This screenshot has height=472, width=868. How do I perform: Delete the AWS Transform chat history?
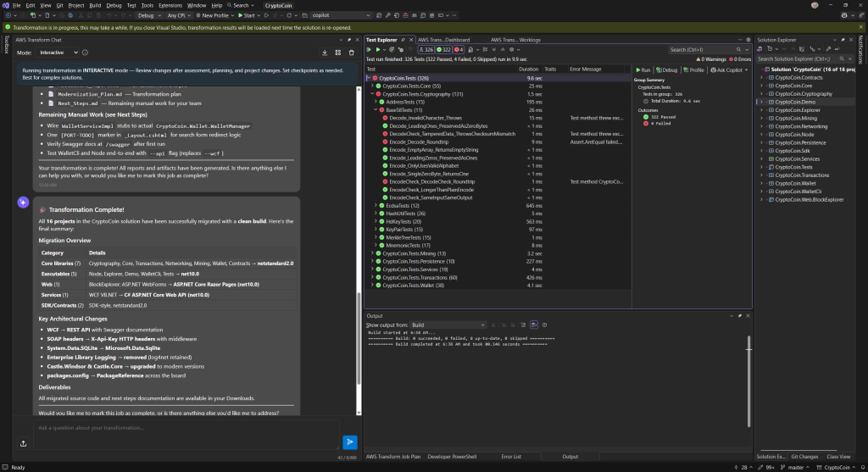[x=352, y=53]
